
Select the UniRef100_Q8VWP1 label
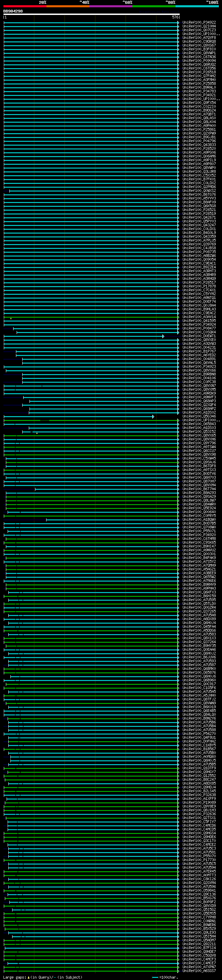199,53
